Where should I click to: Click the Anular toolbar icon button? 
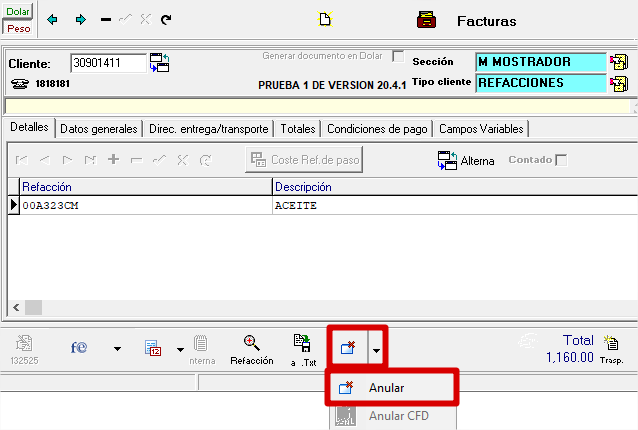[x=349, y=347]
